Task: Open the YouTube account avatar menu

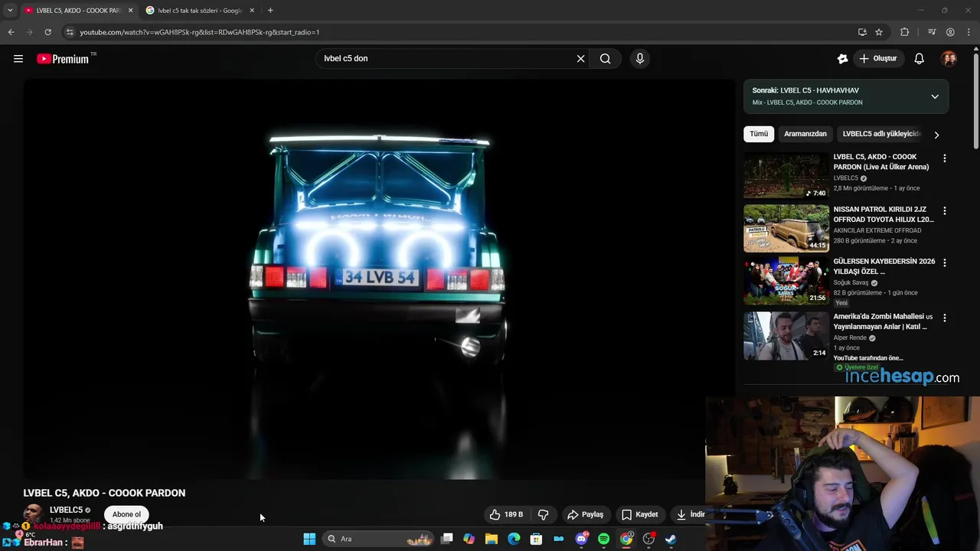Action: pos(949,58)
